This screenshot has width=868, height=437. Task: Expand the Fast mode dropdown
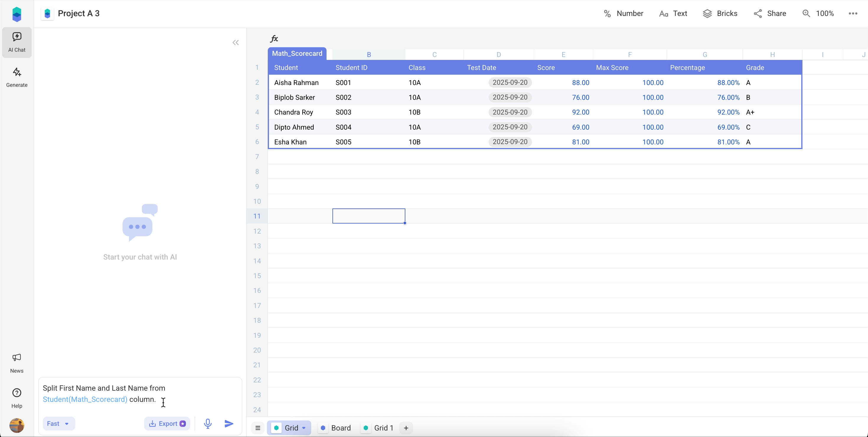(x=59, y=423)
